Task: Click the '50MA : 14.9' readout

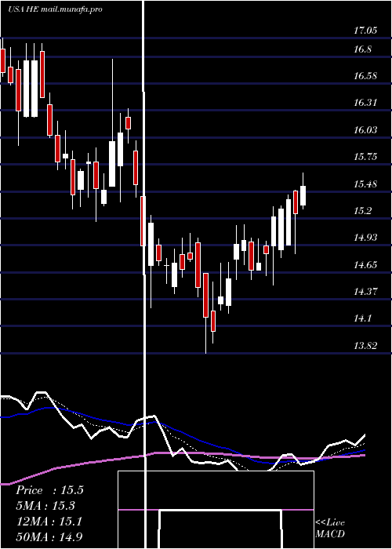Action: pyautogui.click(x=49, y=536)
